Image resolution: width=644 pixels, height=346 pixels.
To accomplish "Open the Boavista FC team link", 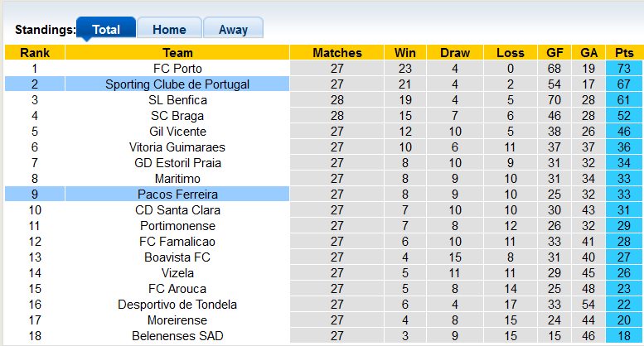I will click(x=177, y=257).
